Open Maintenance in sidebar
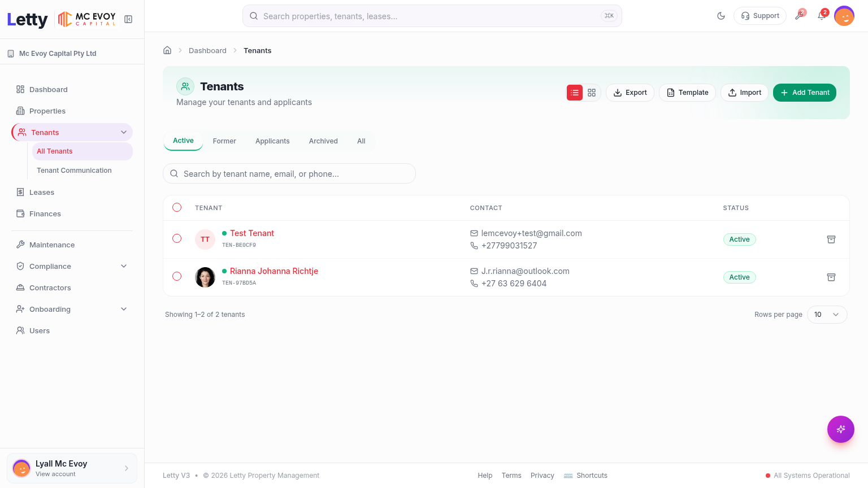This screenshot has height=488, width=868. [72, 245]
